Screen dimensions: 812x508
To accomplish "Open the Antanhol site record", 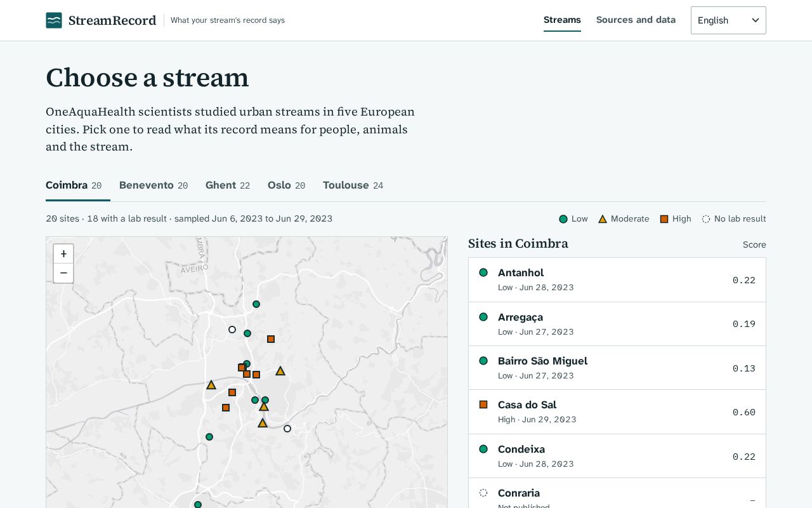I will tap(617, 280).
